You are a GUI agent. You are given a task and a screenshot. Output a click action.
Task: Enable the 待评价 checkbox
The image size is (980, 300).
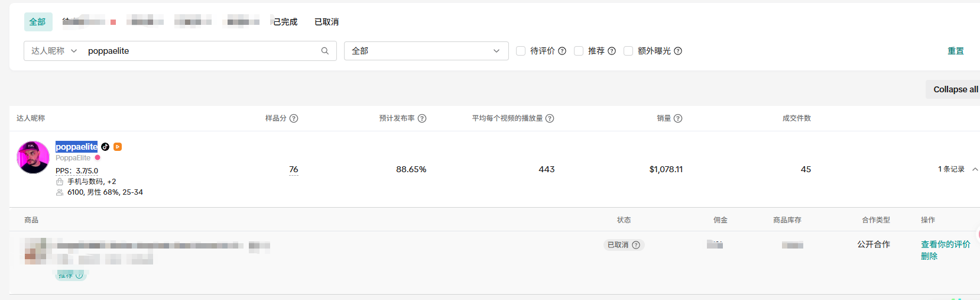pyautogui.click(x=521, y=51)
